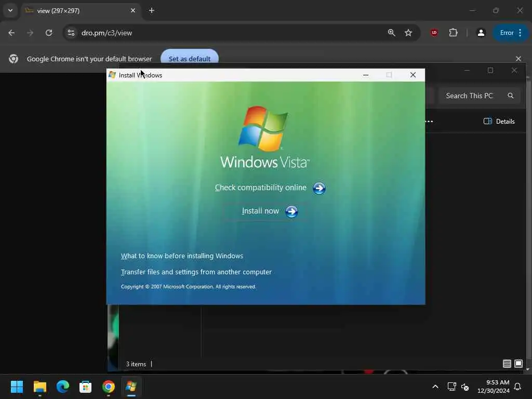Open the search tabs dropdown in Chrome
Image resolution: width=532 pixels, height=399 pixels.
coord(10,10)
